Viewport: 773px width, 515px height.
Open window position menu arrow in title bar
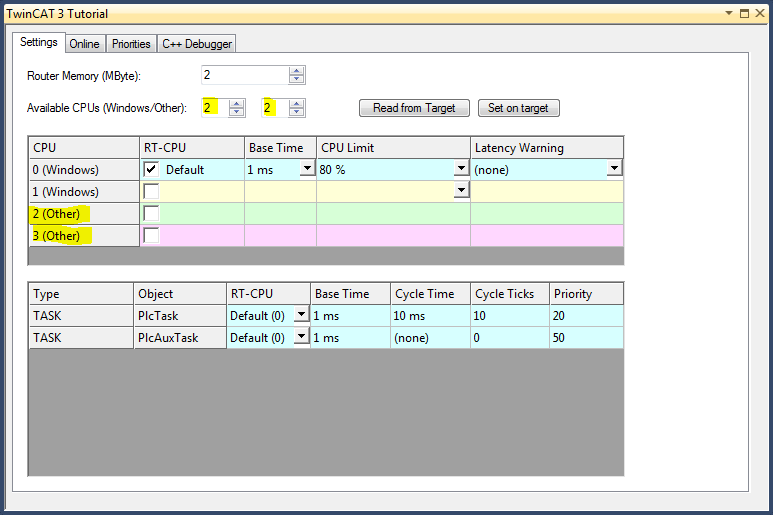click(729, 13)
